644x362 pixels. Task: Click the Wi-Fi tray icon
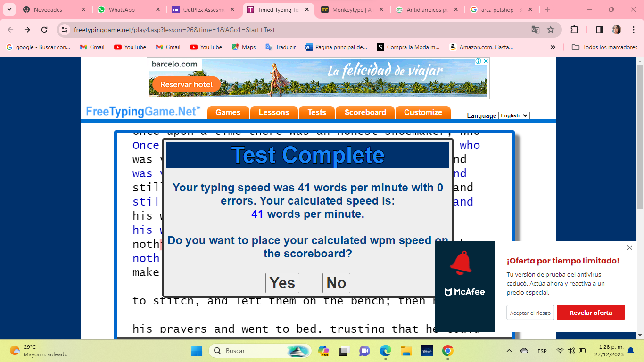560,351
